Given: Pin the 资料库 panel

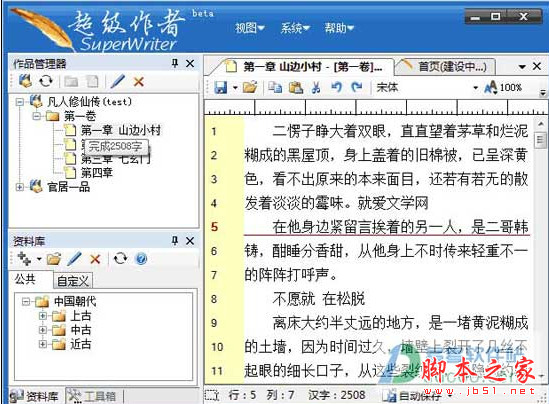Looking at the screenshot, I should [x=175, y=241].
